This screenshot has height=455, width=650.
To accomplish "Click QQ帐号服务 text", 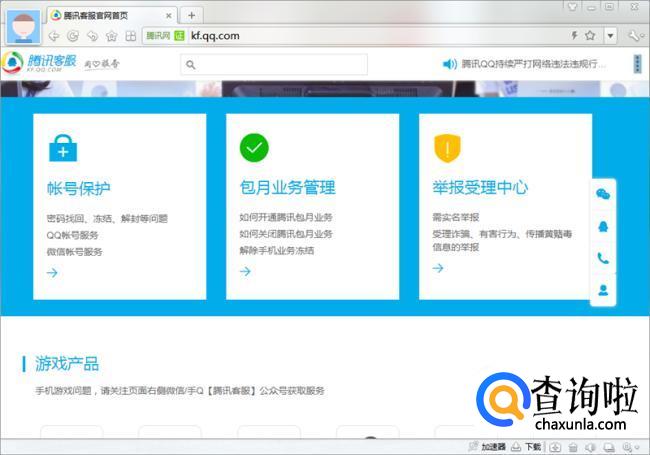I will 72,235.
